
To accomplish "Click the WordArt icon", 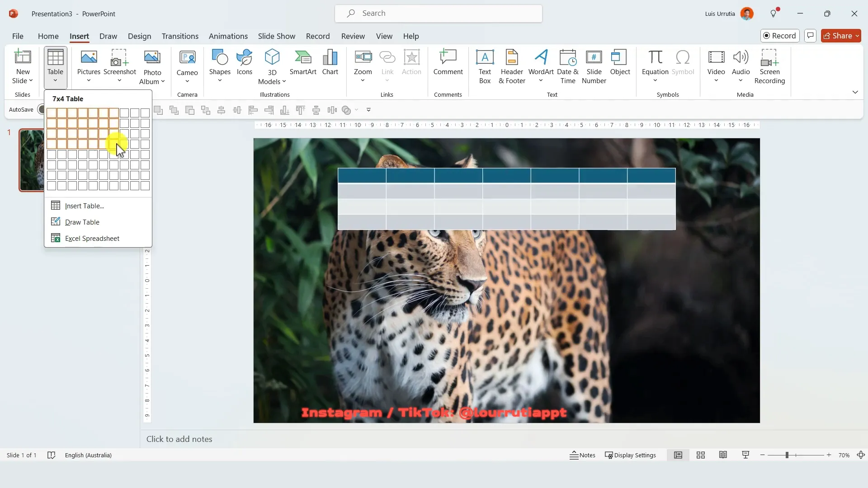I will 541,57.
